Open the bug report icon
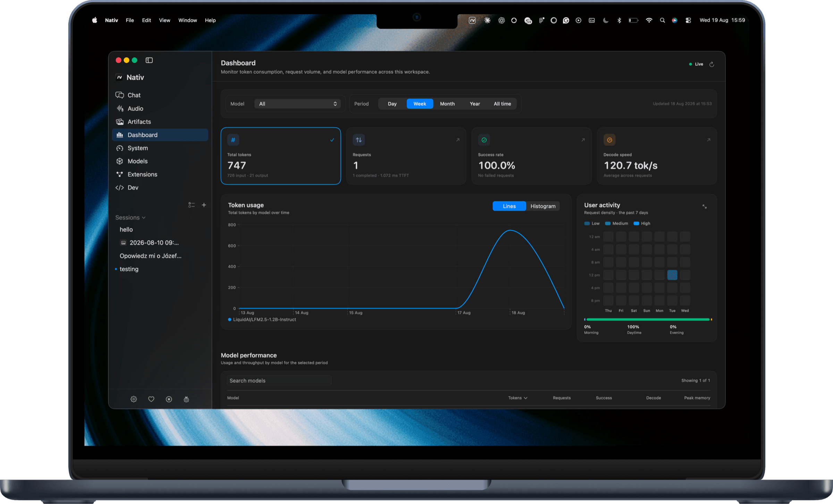Image resolution: width=833 pixels, height=504 pixels. click(x=186, y=399)
